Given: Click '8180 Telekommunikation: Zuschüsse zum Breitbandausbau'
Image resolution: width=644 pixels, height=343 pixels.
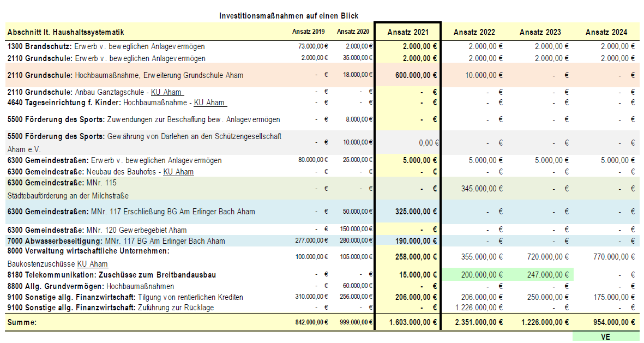Looking at the screenshot, I should (112, 275).
